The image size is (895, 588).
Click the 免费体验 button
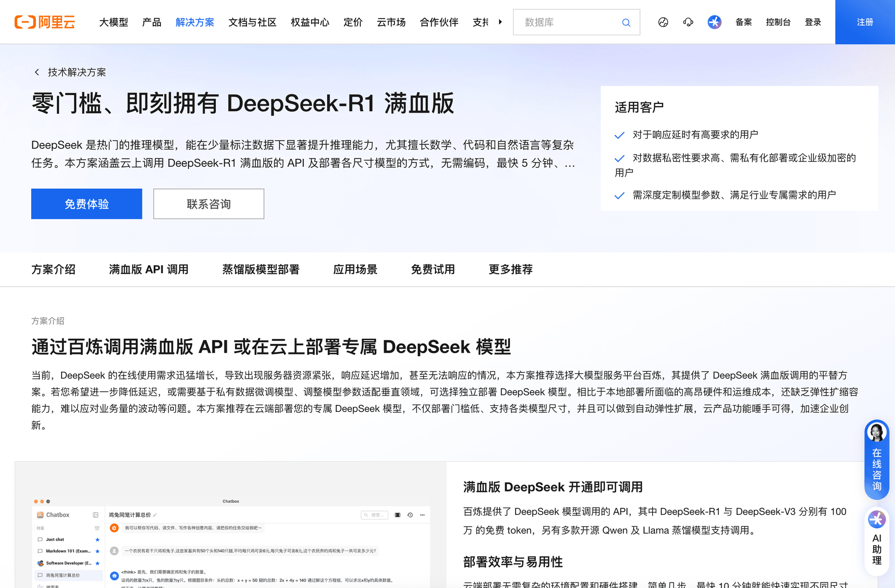[87, 204]
